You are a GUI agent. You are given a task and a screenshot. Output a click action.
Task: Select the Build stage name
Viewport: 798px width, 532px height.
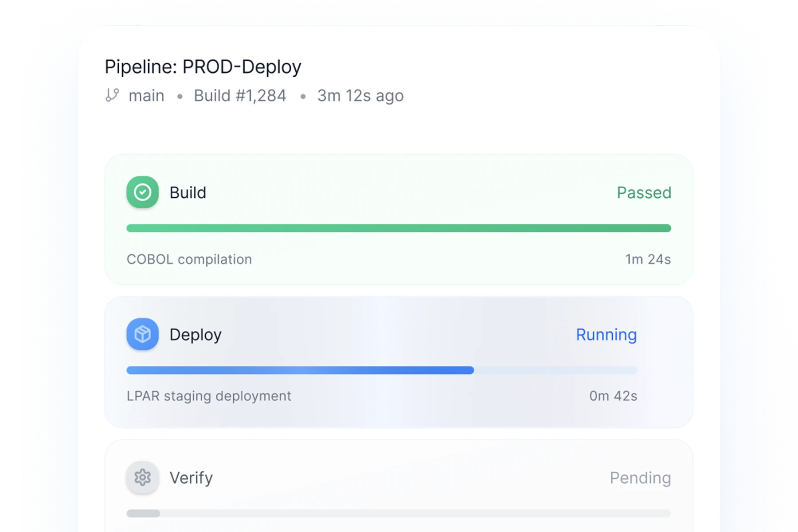point(188,193)
